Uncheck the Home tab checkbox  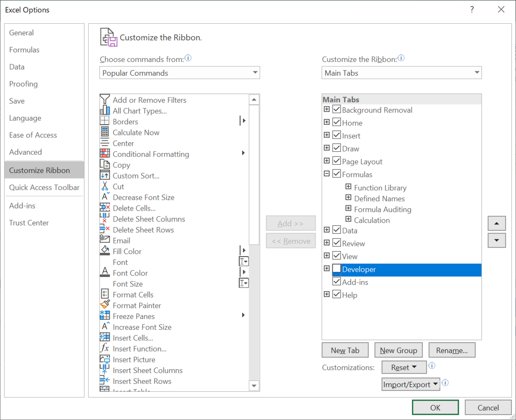point(337,123)
